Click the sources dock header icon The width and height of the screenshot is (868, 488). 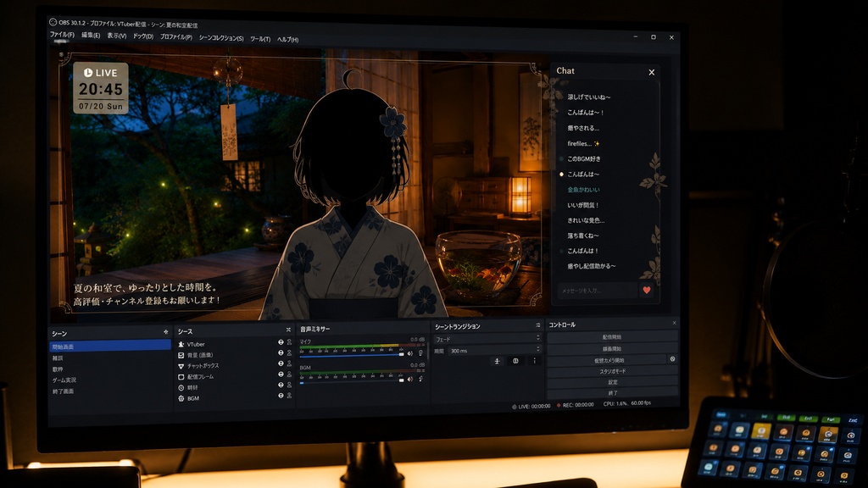[288, 330]
